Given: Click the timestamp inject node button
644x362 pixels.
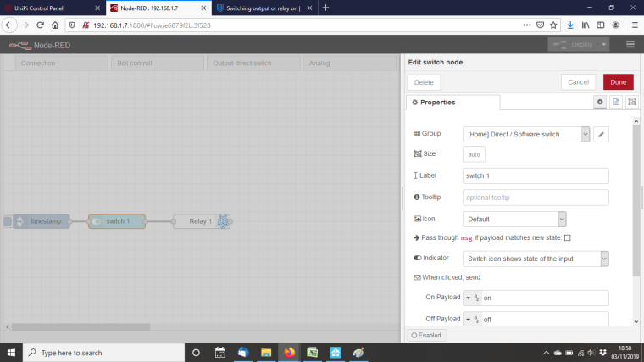Looking at the screenshot, I should coord(8,221).
